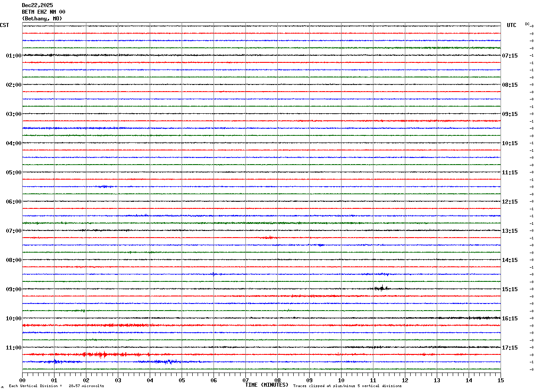Screen dimensions: 536x392
Task: Click minute 09 on the time axis
Action: pos(309,380)
